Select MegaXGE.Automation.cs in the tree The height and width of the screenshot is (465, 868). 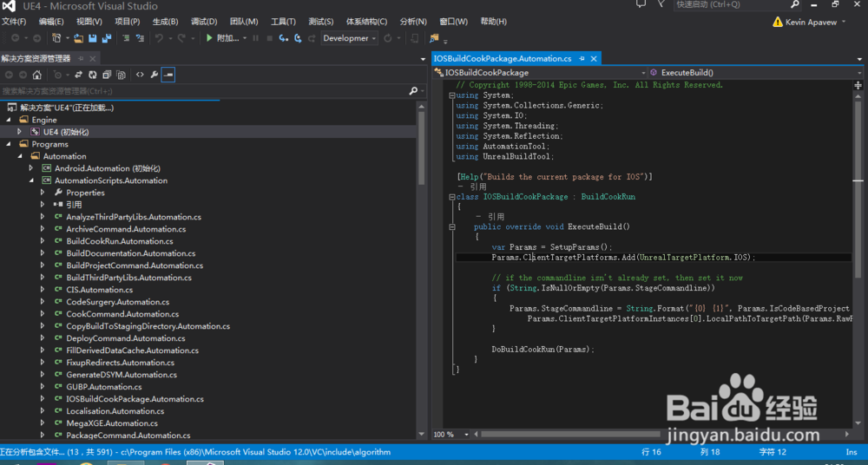pos(112,423)
